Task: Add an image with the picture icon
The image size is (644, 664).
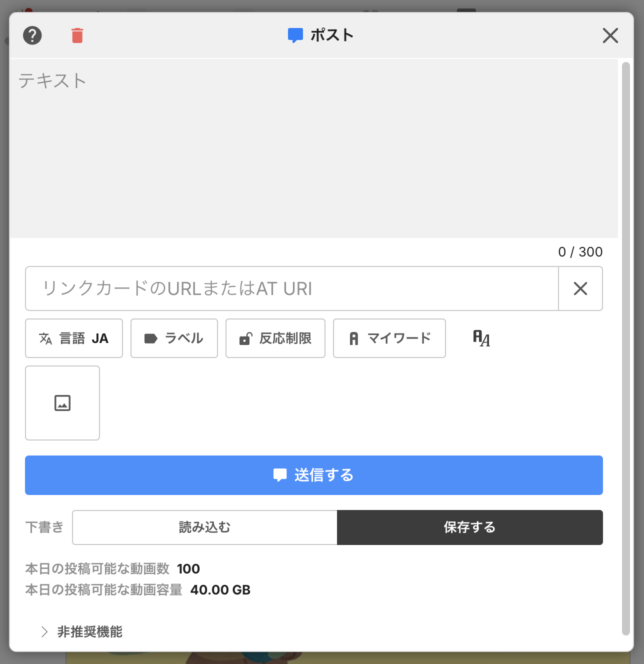Action: (62, 403)
